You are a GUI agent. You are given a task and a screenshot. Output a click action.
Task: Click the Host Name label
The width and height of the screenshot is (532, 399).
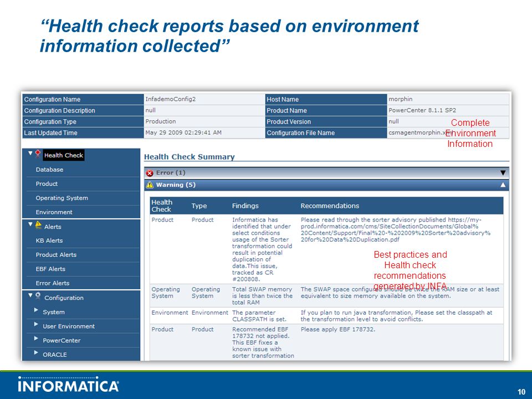(x=283, y=99)
